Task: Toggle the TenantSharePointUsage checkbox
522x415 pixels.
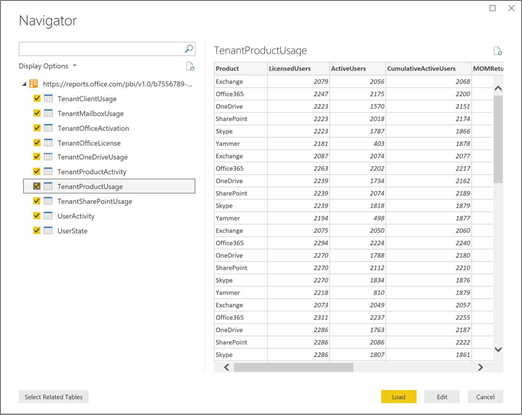Action: (37, 201)
